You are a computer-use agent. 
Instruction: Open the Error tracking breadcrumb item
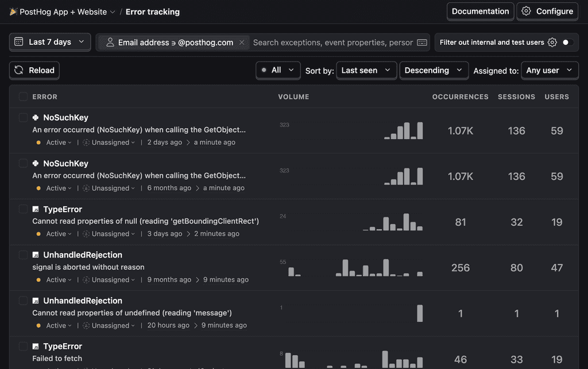point(153,11)
